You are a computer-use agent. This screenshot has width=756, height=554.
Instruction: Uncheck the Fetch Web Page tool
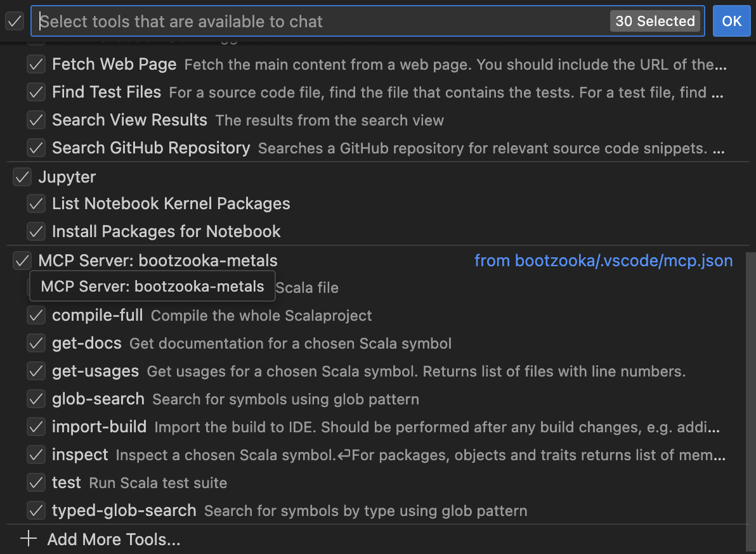pos(36,64)
